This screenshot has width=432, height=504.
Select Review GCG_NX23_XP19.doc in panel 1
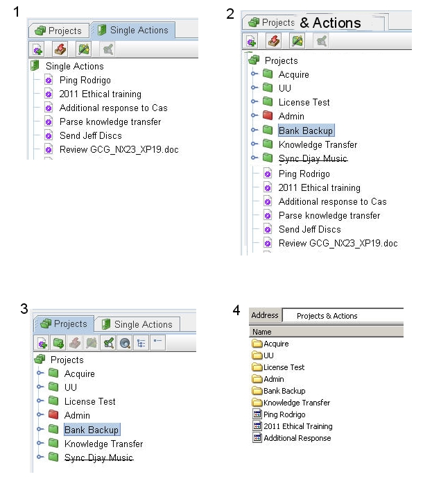tap(119, 149)
